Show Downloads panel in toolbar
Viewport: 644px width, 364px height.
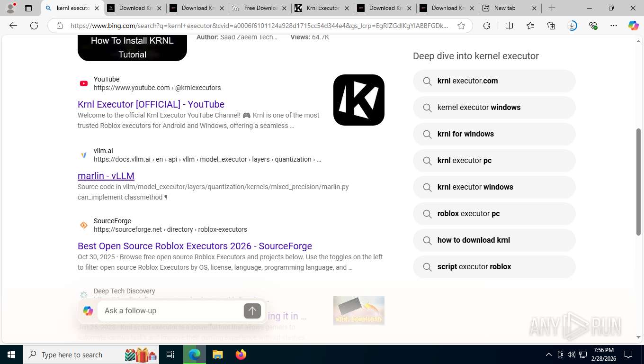pyautogui.click(x=572, y=26)
